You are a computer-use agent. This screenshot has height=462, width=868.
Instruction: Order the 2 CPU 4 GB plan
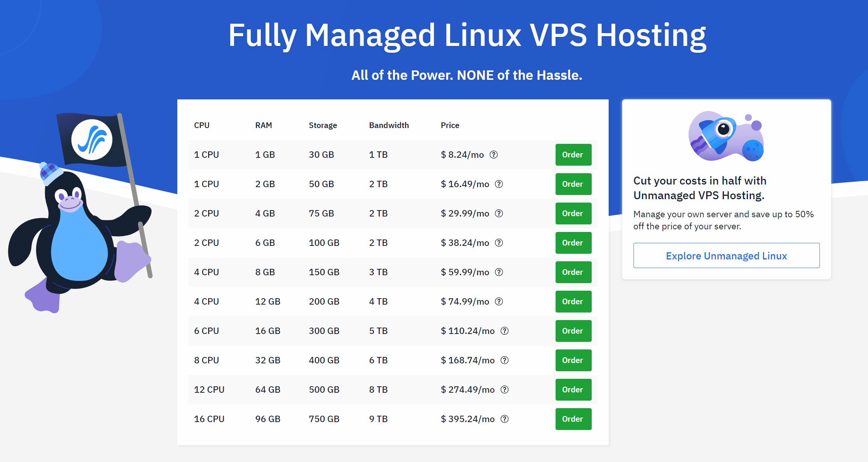(x=573, y=213)
